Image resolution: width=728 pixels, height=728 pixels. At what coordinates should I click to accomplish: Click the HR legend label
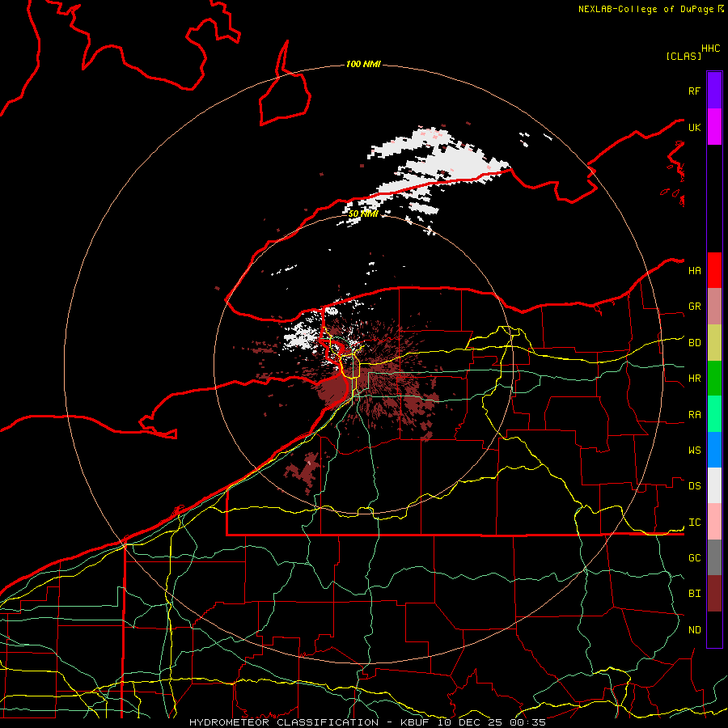[x=694, y=379]
